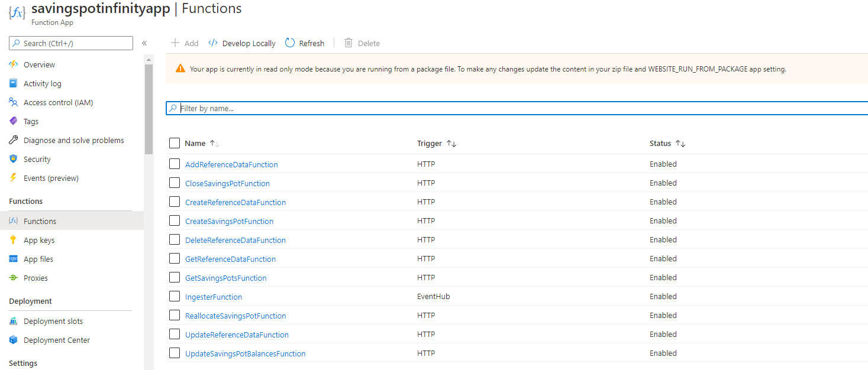Click the Overview lightning icon in sidebar
The width and height of the screenshot is (868, 370).
13,64
